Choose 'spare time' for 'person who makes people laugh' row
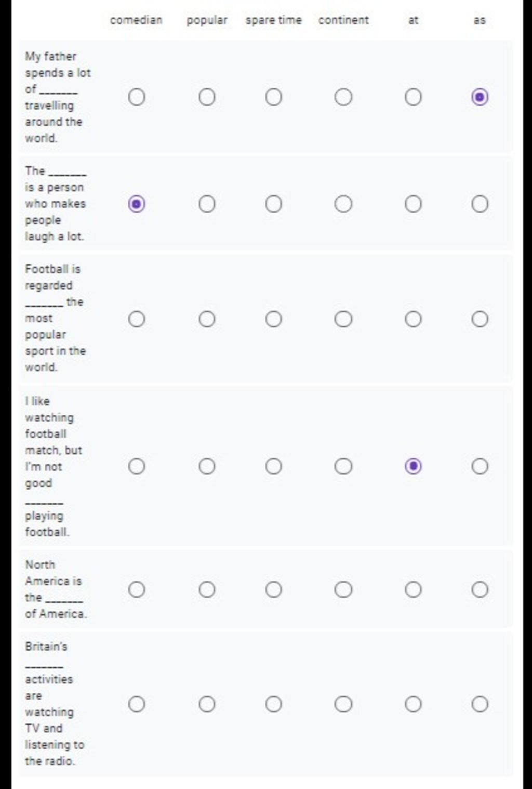This screenshot has width=532, height=789. coord(273,204)
